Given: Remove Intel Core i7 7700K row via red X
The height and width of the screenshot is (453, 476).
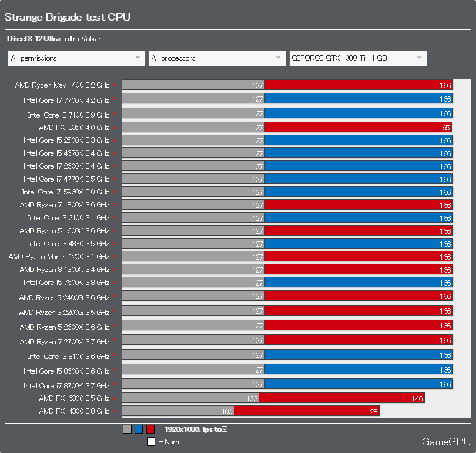Looking at the screenshot, I should pos(115,98).
